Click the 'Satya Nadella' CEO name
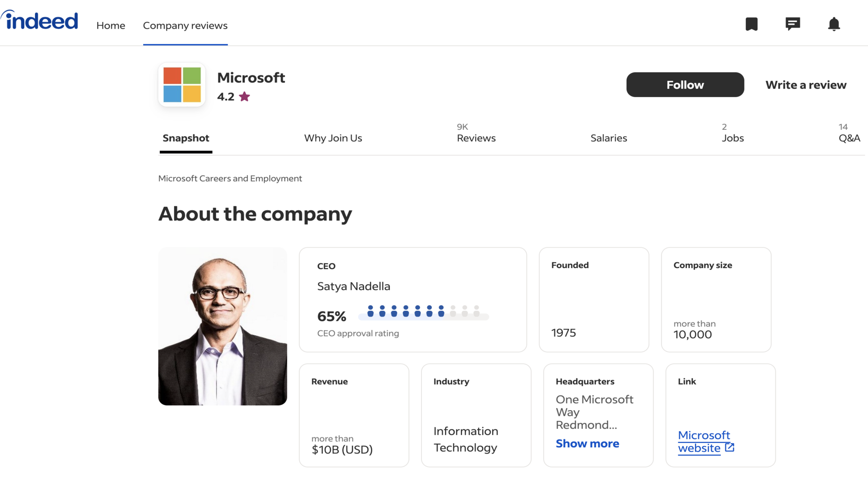 [353, 286]
